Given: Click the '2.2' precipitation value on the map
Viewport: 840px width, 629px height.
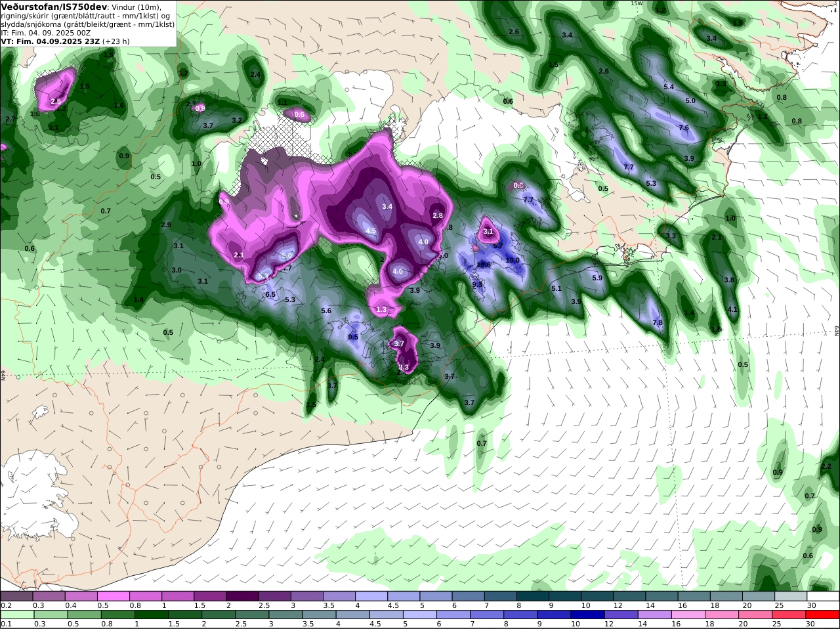Looking at the screenshot, I should 826,466.
